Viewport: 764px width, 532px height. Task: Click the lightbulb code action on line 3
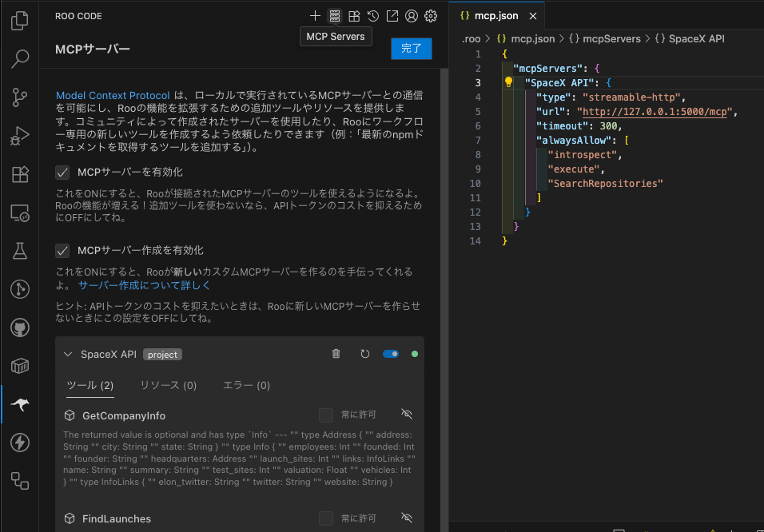coord(508,81)
